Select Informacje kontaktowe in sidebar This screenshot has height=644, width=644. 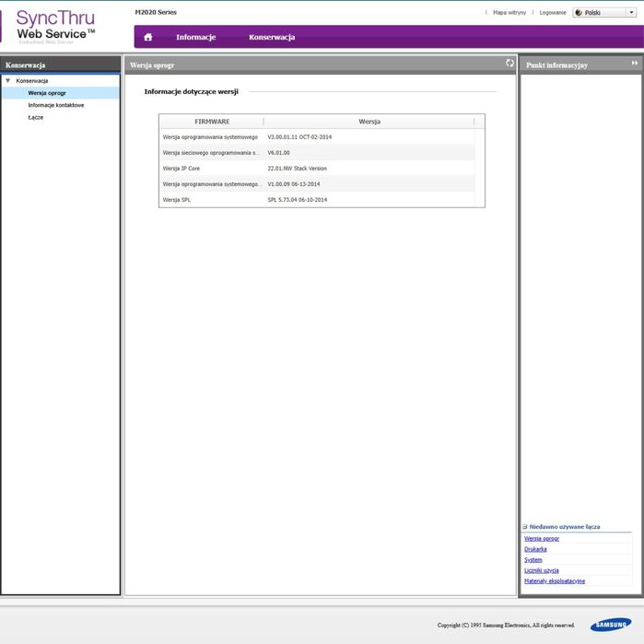(56, 105)
